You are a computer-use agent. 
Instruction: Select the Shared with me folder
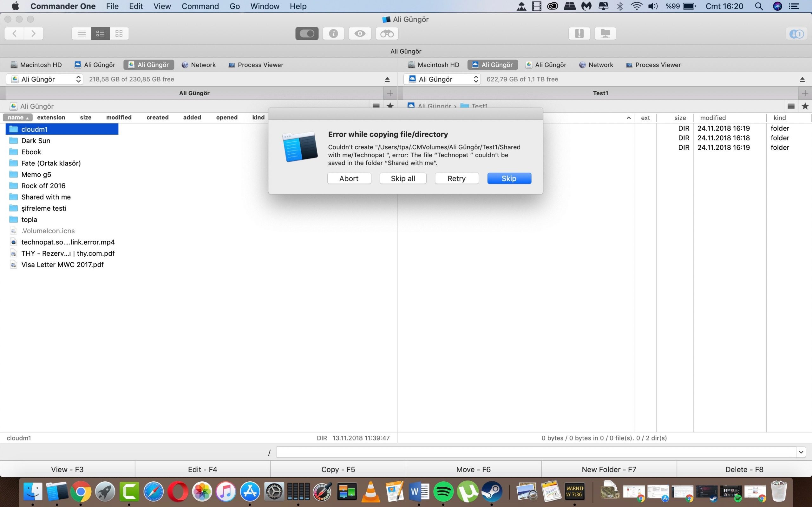pos(46,197)
